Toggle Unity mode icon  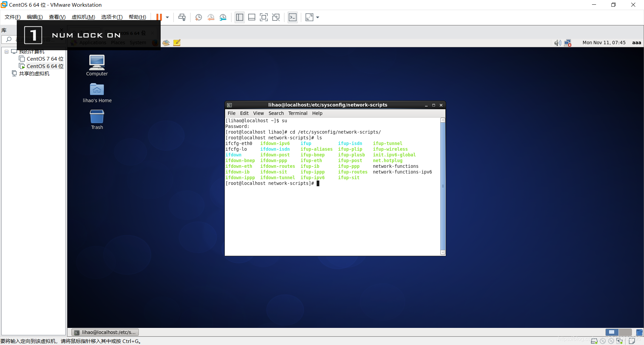coord(276,17)
